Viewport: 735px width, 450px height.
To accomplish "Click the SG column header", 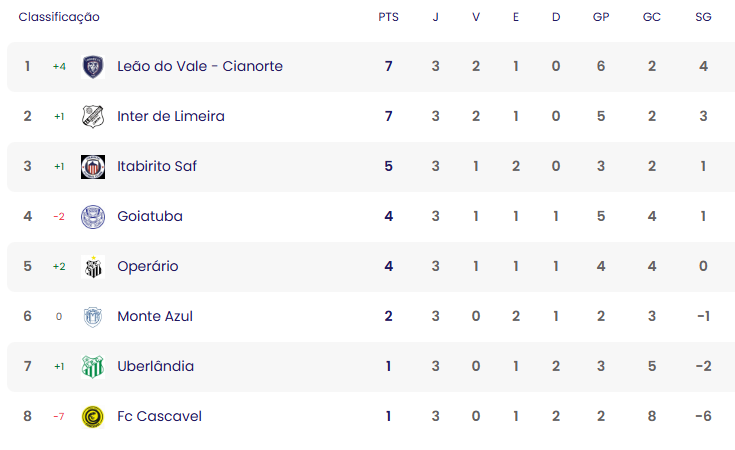I will tap(703, 17).
